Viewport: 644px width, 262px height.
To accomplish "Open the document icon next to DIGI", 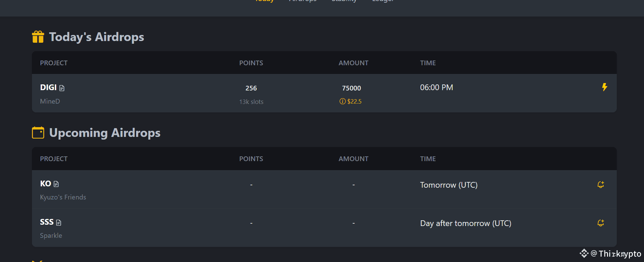I will point(62,88).
